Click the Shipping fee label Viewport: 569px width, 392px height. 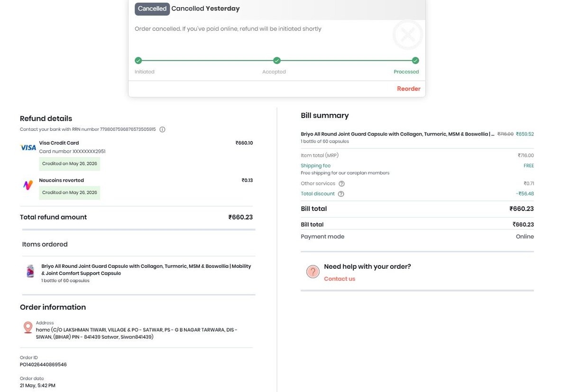(316, 166)
